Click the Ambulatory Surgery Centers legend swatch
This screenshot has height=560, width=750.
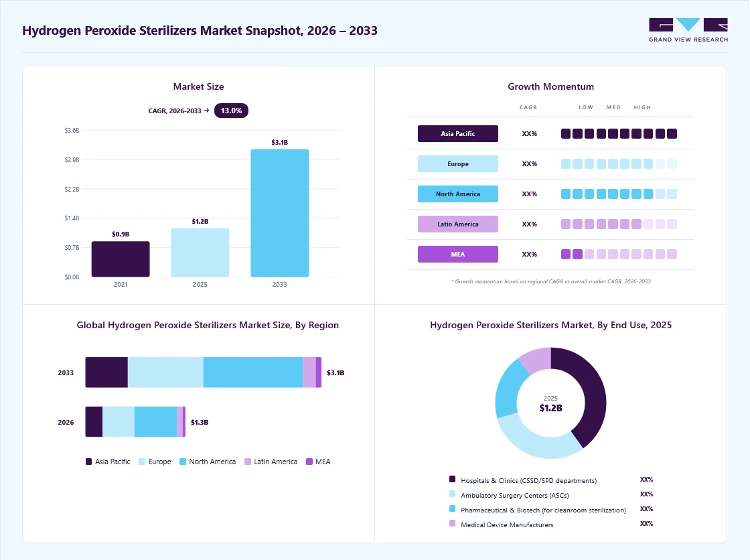(453, 494)
